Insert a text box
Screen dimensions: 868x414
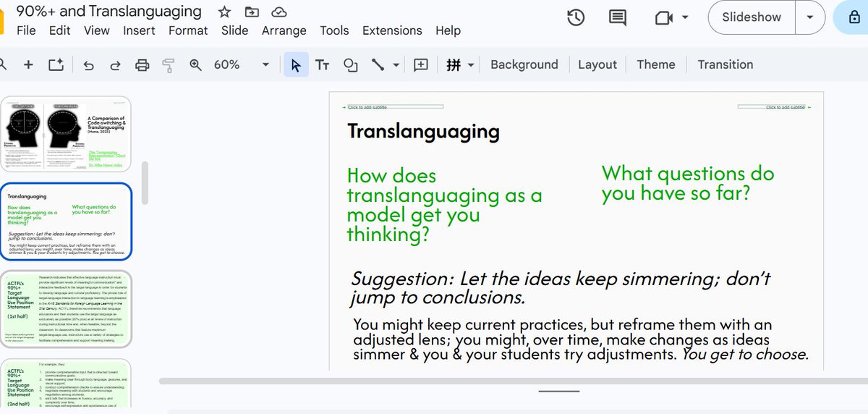click(323, 64)
